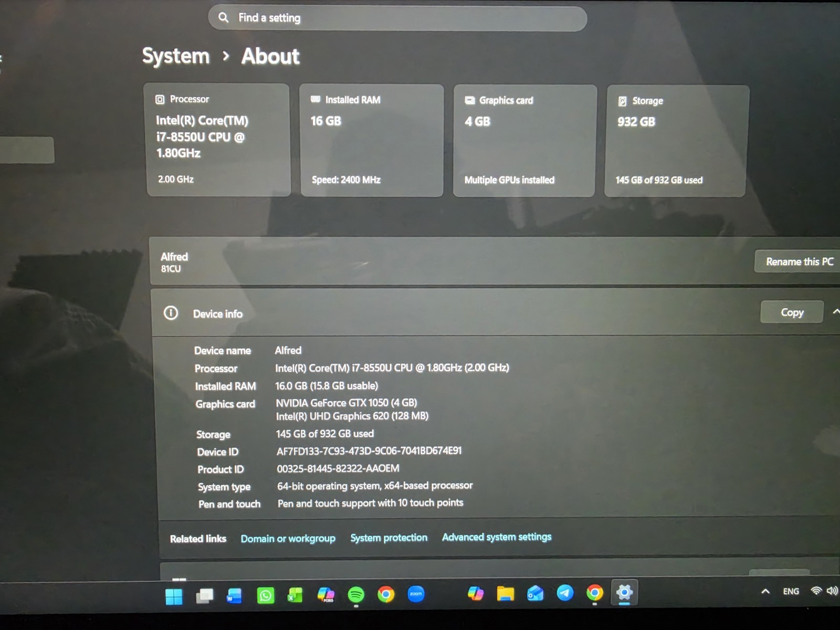Collapse the Device info section chevron
The image size is (840, 630).
836,312
